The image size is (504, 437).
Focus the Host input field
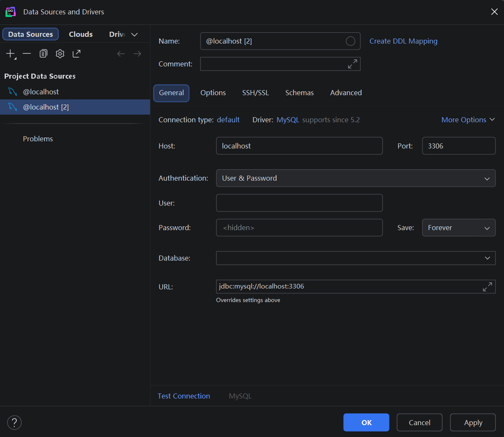pyautogui.click(x=299, y=146)
